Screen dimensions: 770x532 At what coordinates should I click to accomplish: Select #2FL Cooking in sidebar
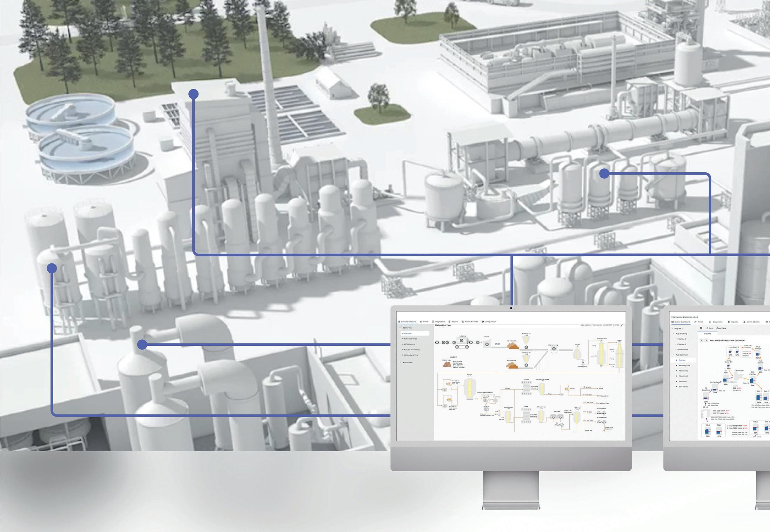(409, 344)
